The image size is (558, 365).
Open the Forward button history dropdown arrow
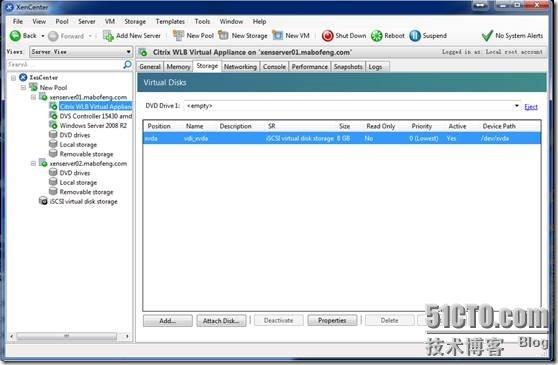[x=90, y=36]
